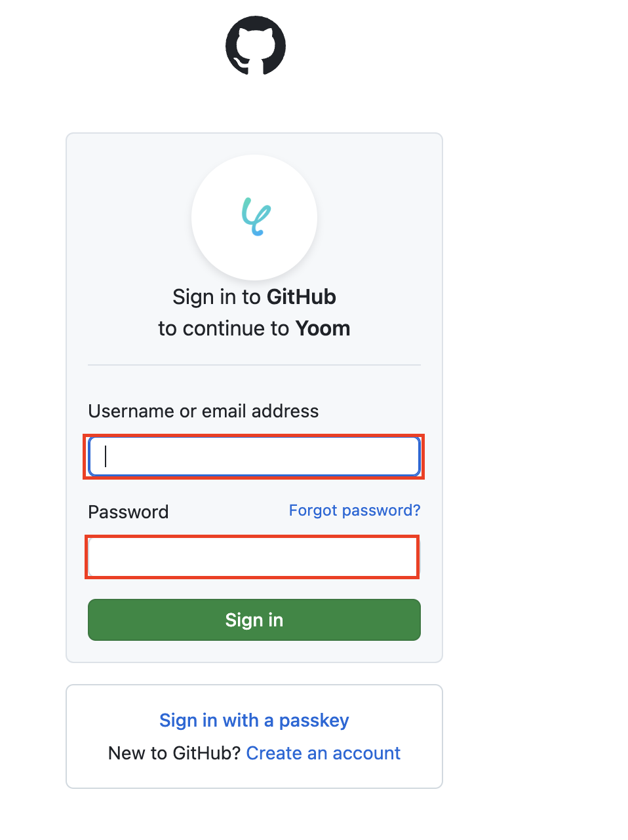The height and width of the screenshot is (840, 628).
Task: Click the word account in Create link
Action: click(x=366, y=753)
